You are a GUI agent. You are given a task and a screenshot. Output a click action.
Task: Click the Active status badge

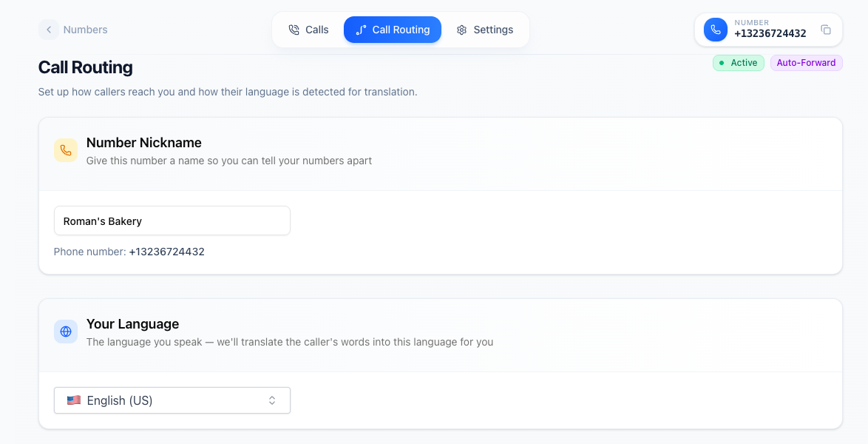(738, 63)
